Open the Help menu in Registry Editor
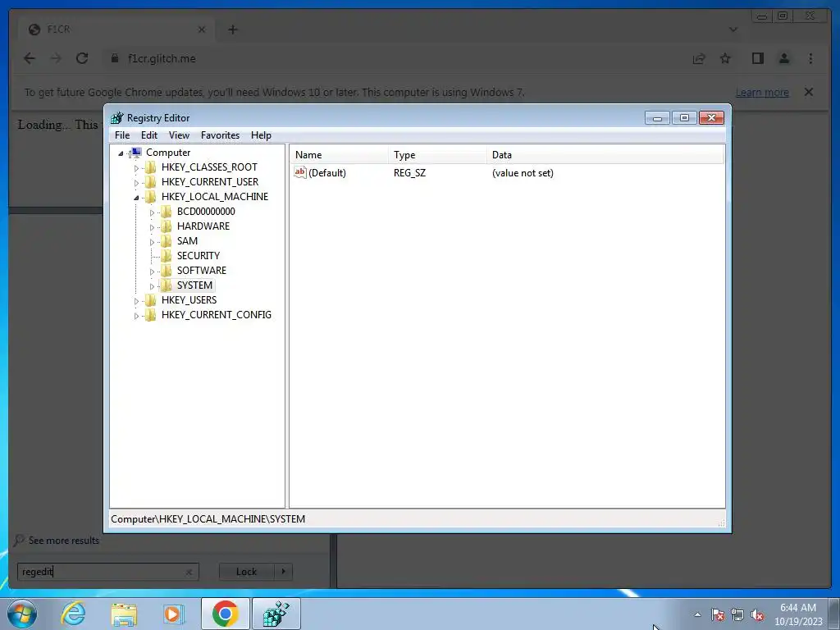This screenshot has width=840, height=630. (261, 135)
